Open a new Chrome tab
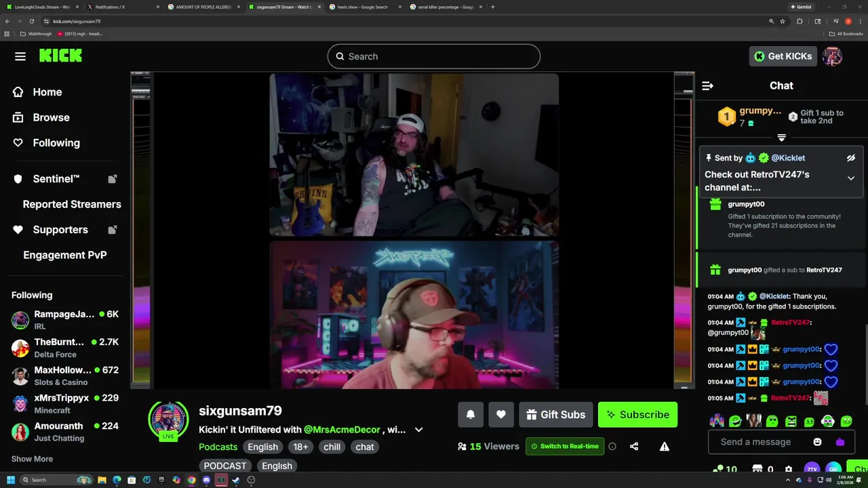The height and width of the screenshot is (488, 868). point(493,7)
